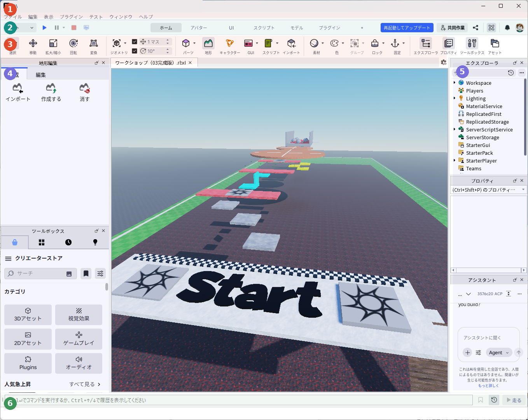Screen dimensions: 528x420
Task: Open the Color (色) picker
Action: click(334, 43)
